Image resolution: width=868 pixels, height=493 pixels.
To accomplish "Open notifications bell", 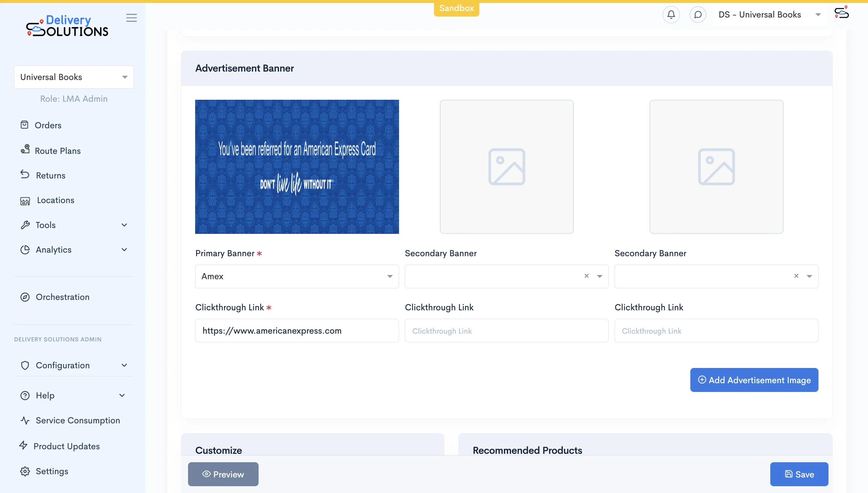I will (671, 15).
